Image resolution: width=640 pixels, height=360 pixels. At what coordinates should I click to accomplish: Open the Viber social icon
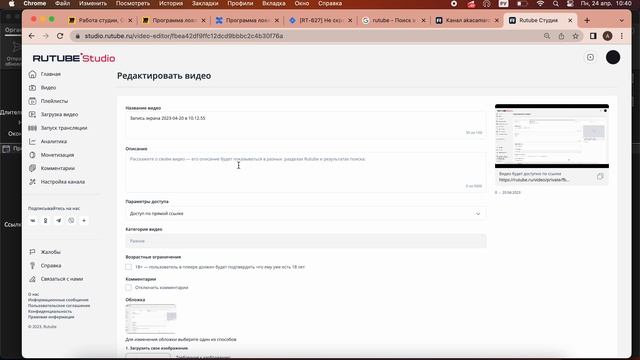coord(71,220)
